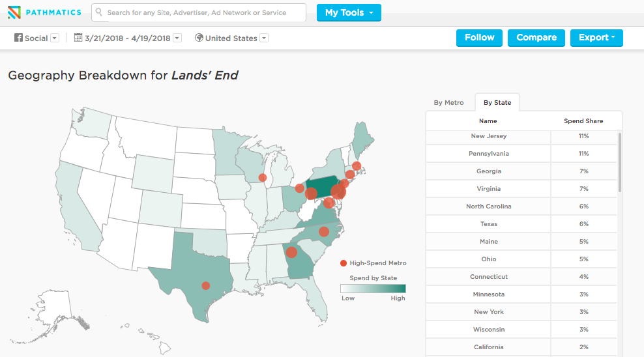644x357 pixels.
Task: Click the Facebook Social icon
Action: [18, 38]
